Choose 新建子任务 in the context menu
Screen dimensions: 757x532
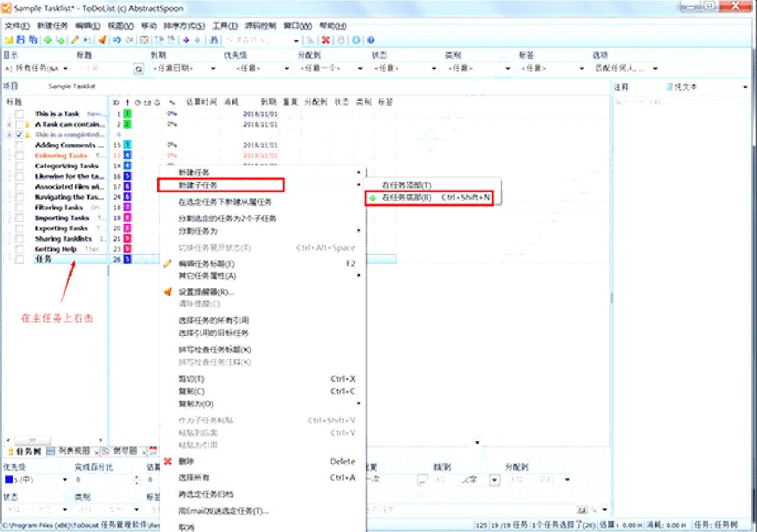221,185
